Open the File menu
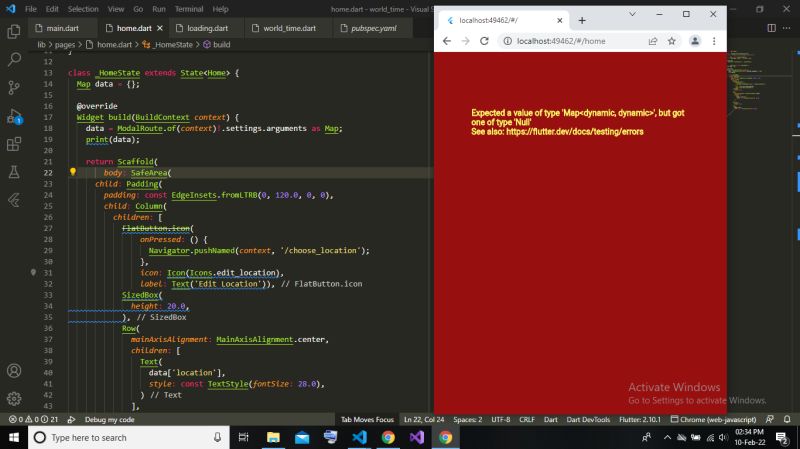Screen dimensions: 800x449 tap(31, 9)
